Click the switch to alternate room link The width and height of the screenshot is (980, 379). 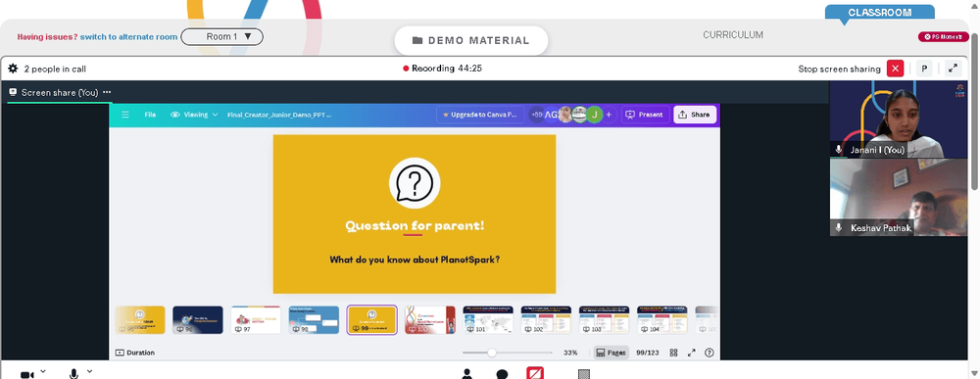(x=128, y=37)
